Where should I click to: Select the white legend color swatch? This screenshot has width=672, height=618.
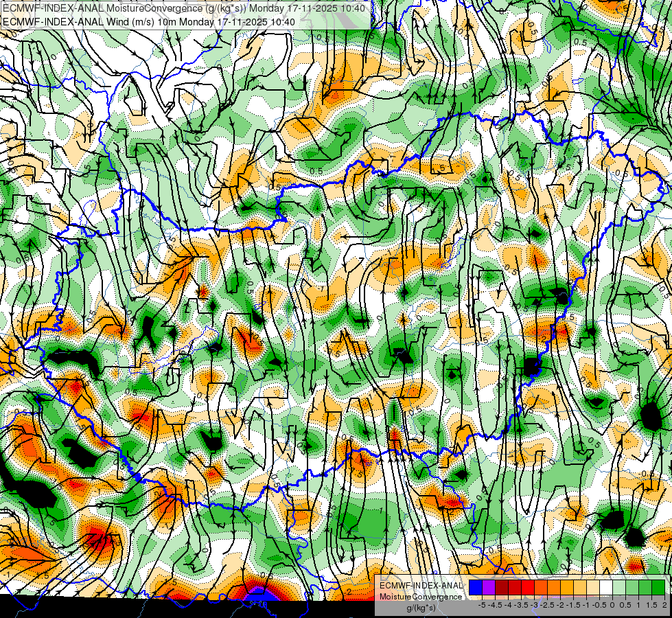point(606,588)
